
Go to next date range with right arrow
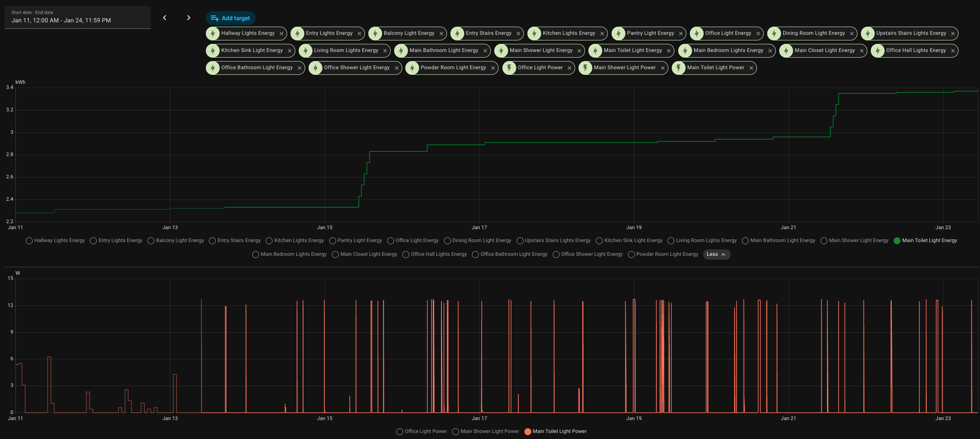(x=188, y=18)
